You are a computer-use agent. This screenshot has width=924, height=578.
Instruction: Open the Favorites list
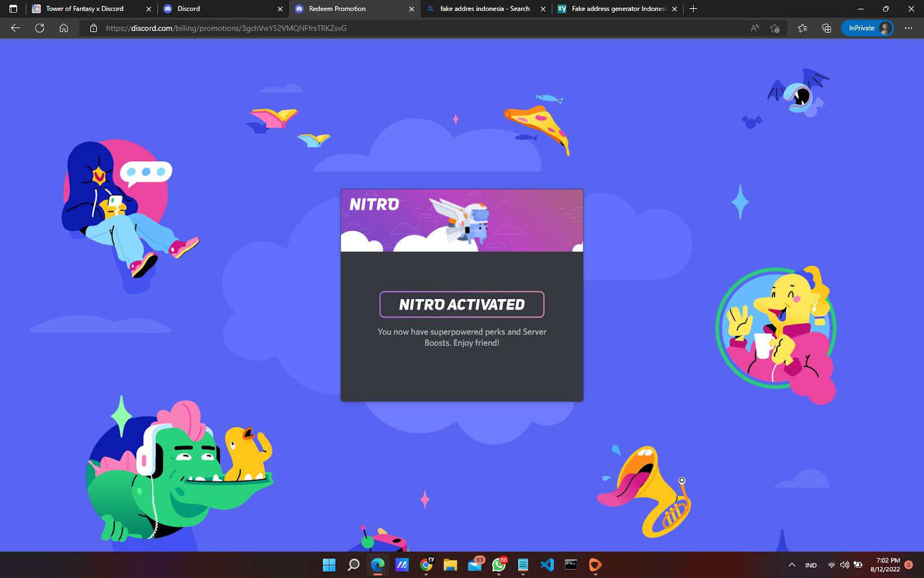coord(802,28)
